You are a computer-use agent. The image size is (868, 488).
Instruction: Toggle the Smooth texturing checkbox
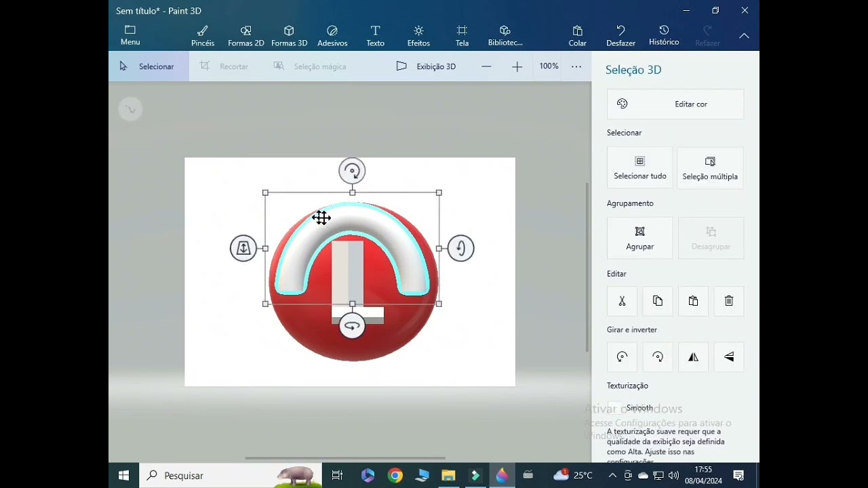pyautogui.click(x=614, y=407)
